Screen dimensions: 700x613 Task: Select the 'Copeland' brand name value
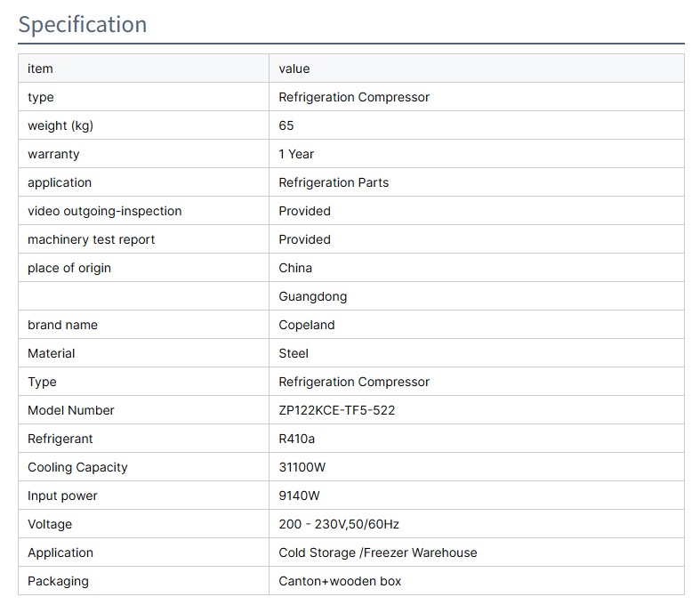pos(307,325)
